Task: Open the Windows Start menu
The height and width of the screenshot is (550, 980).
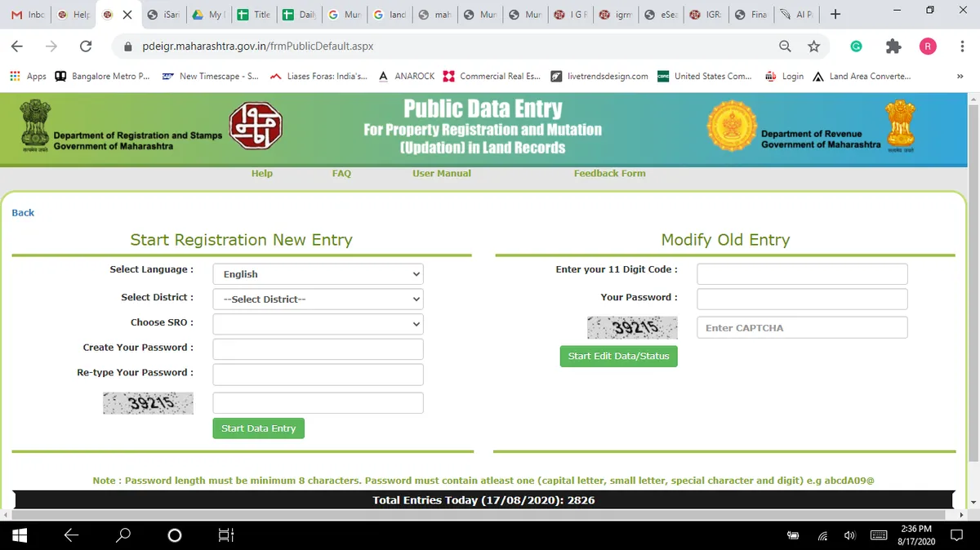Action: pyautogui.click(x=20, y=534)
